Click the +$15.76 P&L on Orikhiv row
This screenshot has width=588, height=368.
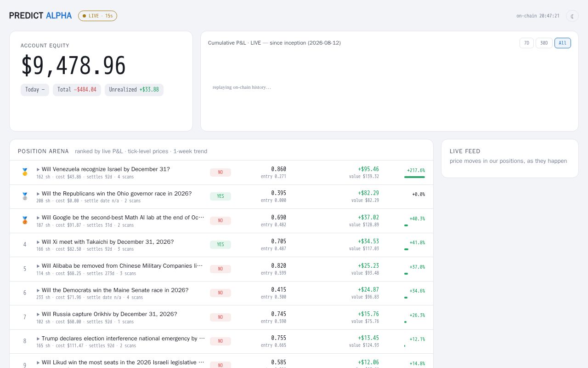tap(368, 314)
